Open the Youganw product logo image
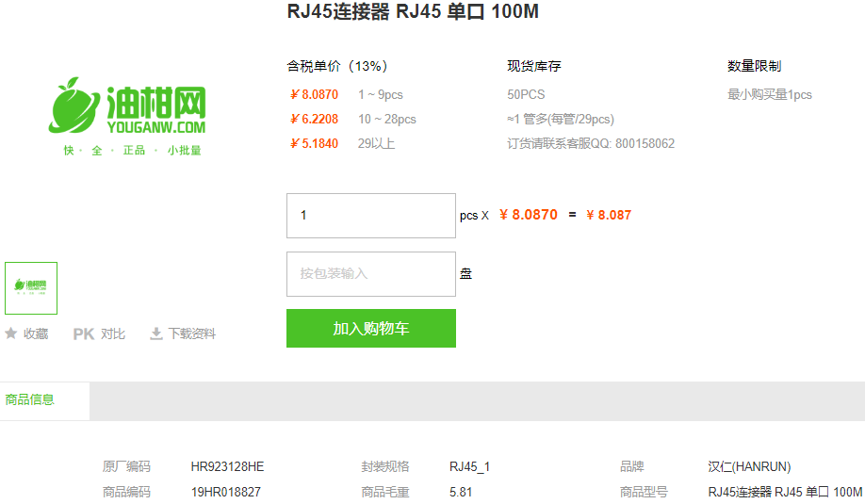This screenshot has height=504, width=865. [x=127, y=117]
